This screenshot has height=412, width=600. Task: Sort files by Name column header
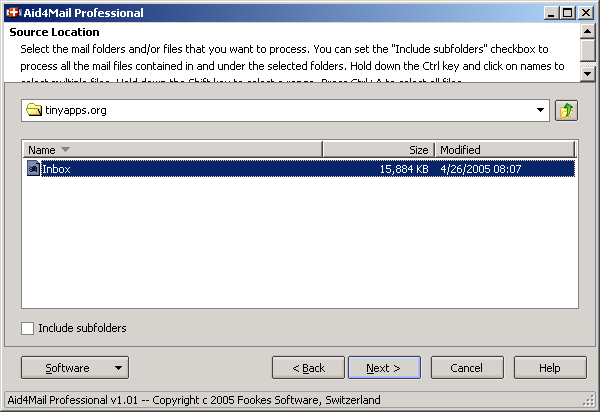(x=172, y=150)
